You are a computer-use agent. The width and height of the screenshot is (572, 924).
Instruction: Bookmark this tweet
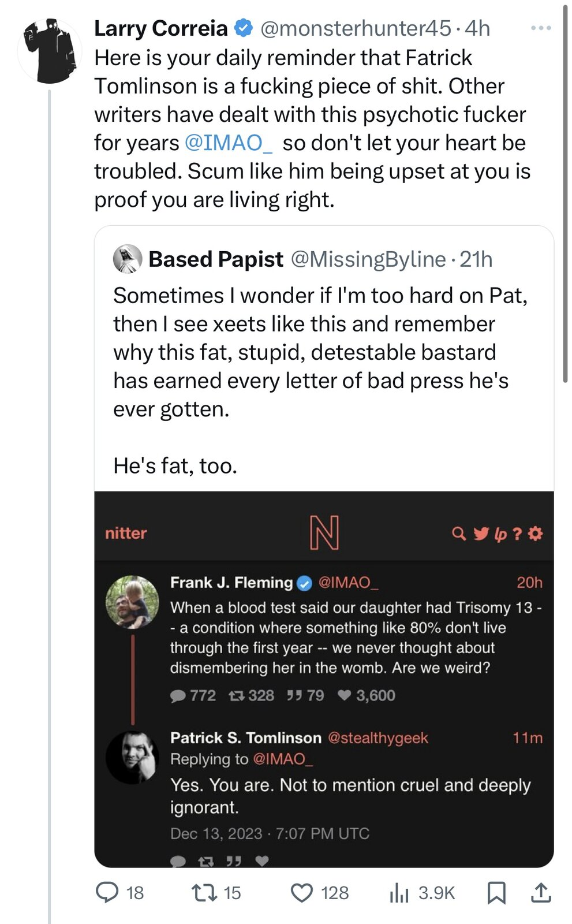pos(496,893)
